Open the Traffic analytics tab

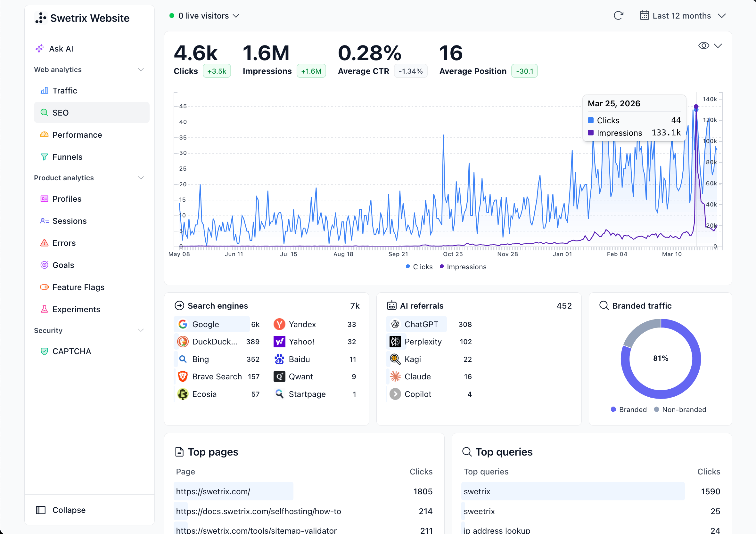[x=65, y=91]
